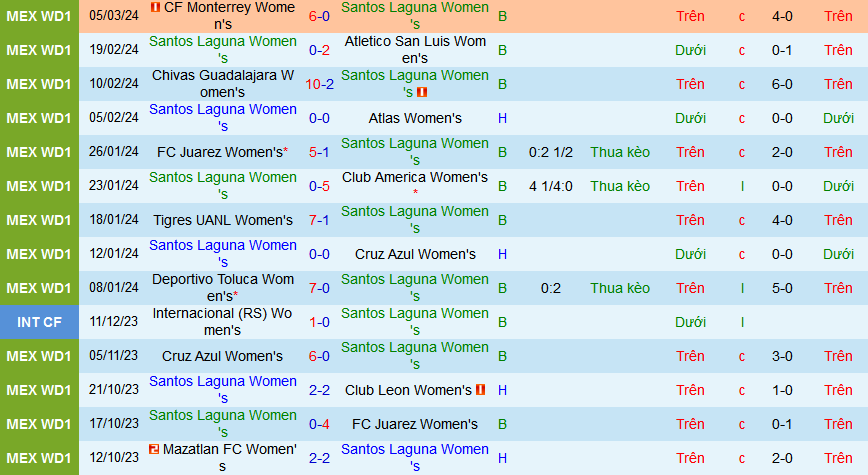This screenshot has width=868, height=475.
Task: Click Atlas Women's team name
Action: pos(415,118)
